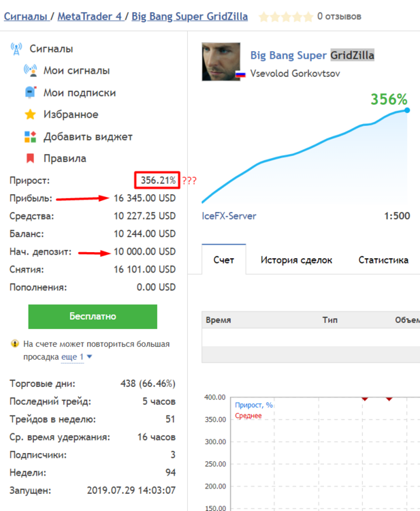Click first red triangle marker on chart
Image resolution: width=420 pixels, height=511 pixels.
tap(365, 399)
